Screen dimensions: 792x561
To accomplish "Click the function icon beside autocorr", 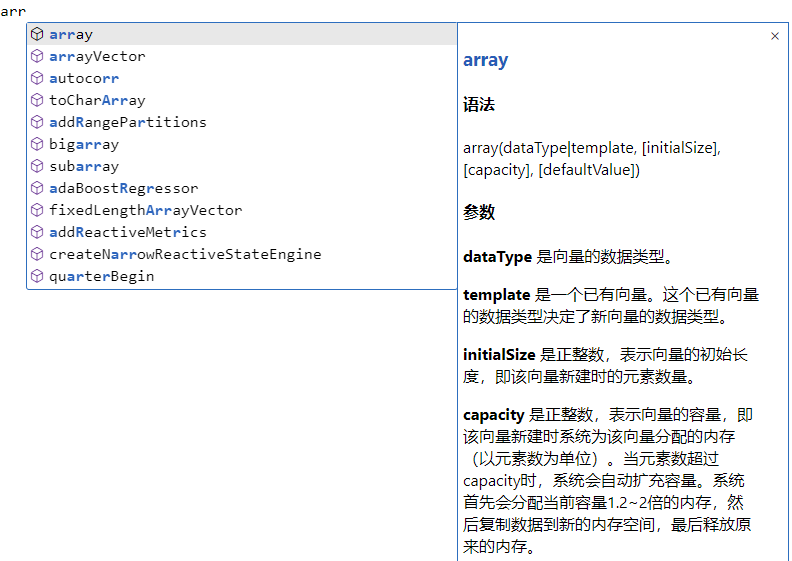I will (x=37, y=78).
